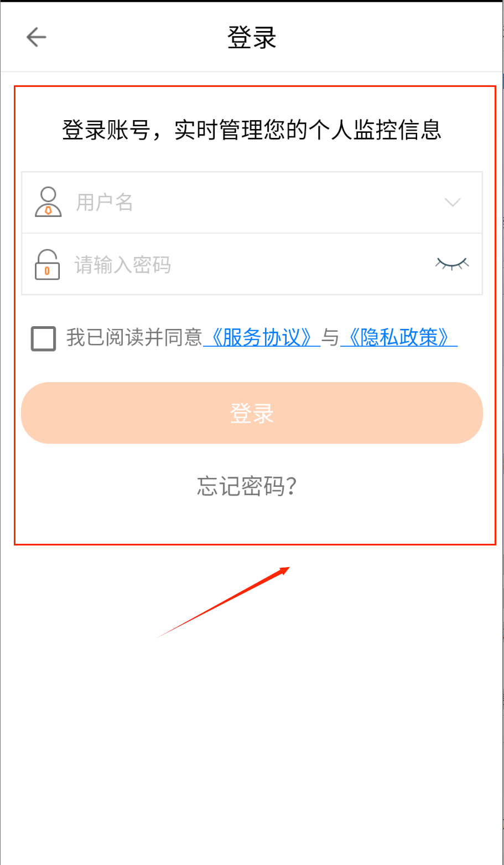Check the 我已阅读并同意 agreement checkbox
The width and height of the screenshot is (504, 865).
[x=43, y=338]
